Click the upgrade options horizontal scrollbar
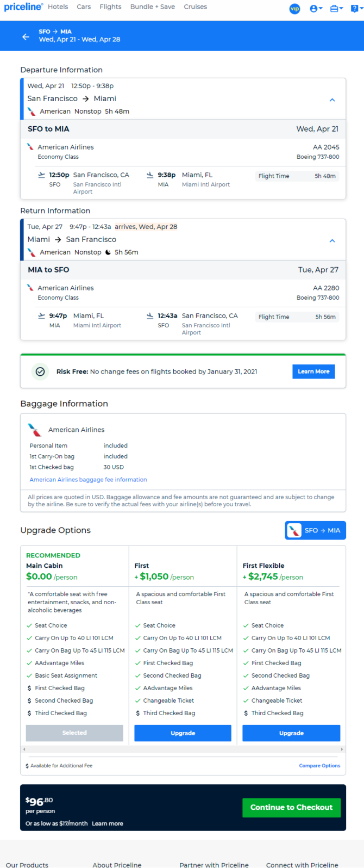This screenshot has width=364, height=868. [183, 749]
